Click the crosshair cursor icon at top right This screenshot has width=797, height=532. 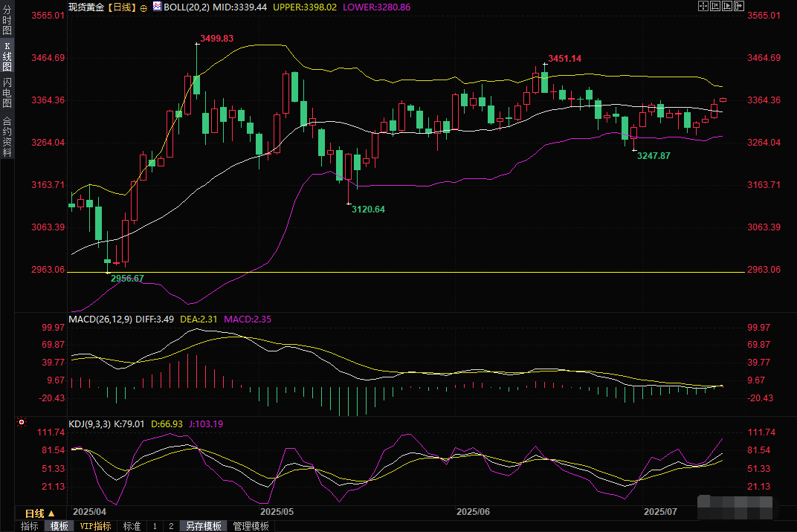click(703, 6)
